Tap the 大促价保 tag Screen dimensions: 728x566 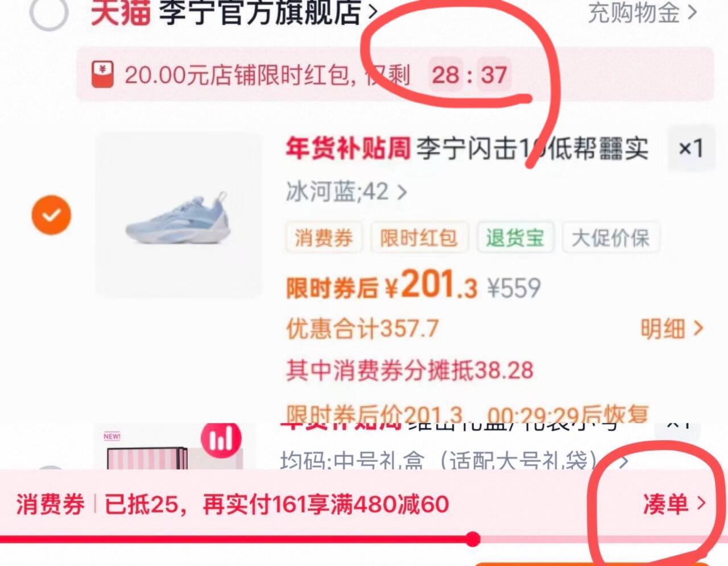click(x=610, y=238)
